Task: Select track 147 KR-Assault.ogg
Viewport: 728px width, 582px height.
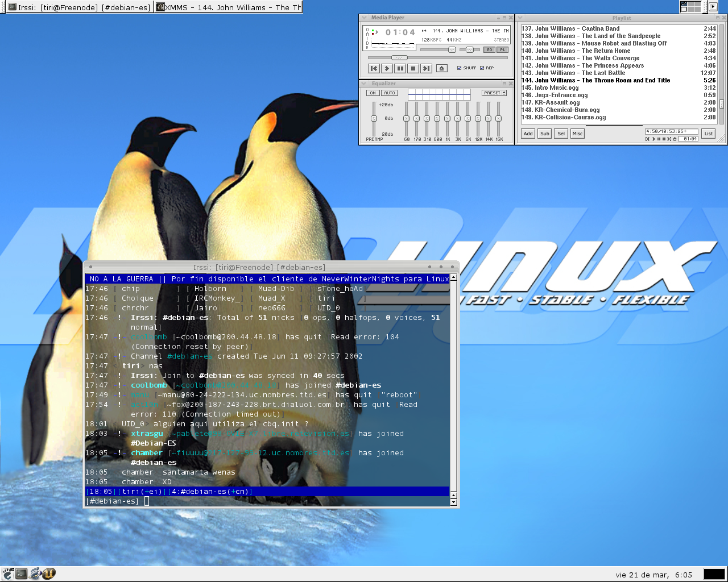Action: tap(618, 102)
